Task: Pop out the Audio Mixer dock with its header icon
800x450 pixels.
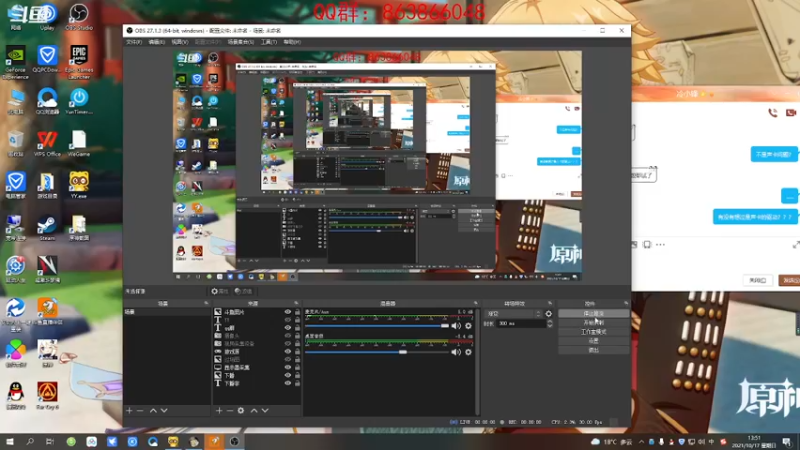Action: 476,304
